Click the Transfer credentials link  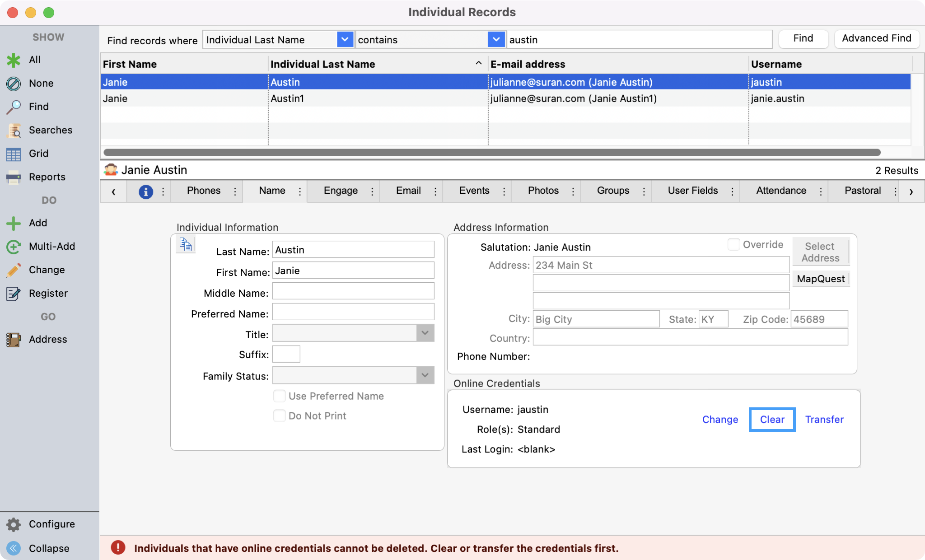pyautogui.click(x=824, y=420)
